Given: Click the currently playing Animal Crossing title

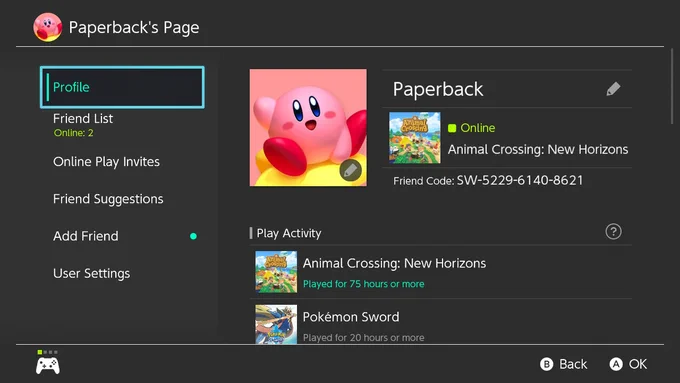Looking at the screenshot, I should click(x=538, y=150).
